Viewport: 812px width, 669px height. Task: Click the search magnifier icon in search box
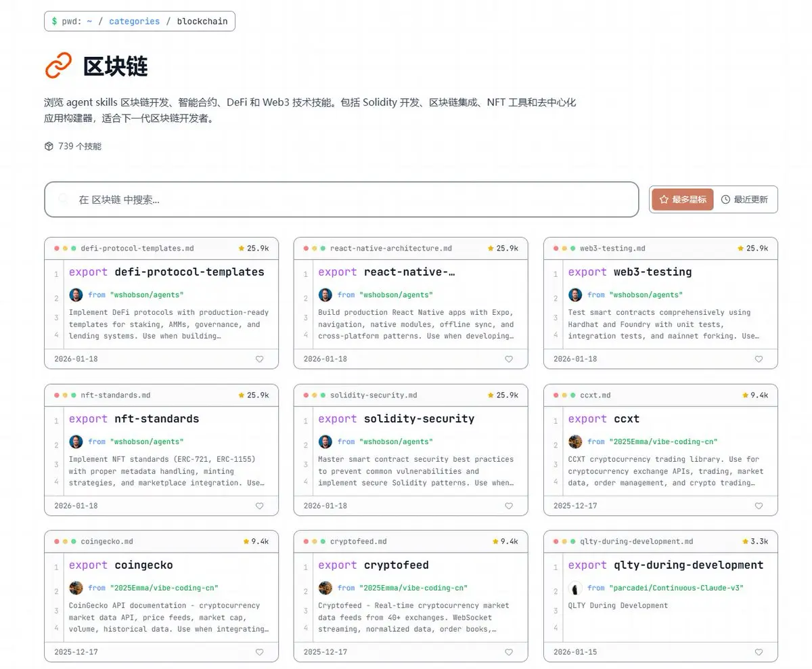(64, 199)
